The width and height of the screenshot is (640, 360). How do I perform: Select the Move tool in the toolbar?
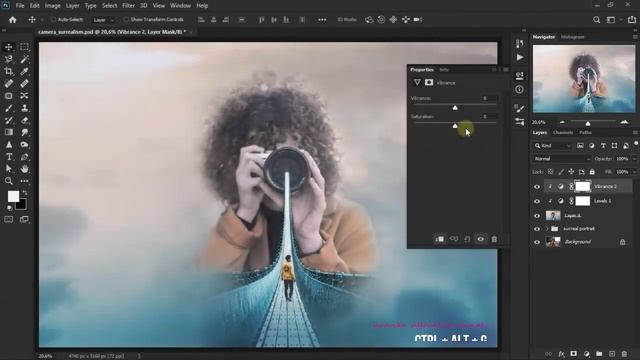[9, 47]
